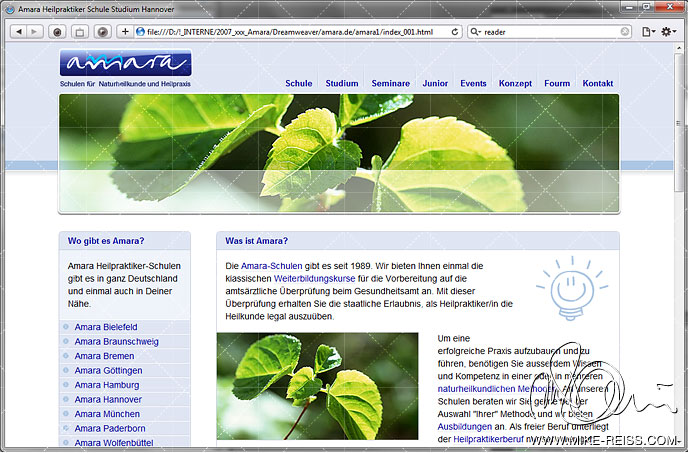This screenshot has width=688, height=453.
Task: Clear the search field with the X icon
Action: [x=625, y=32]
